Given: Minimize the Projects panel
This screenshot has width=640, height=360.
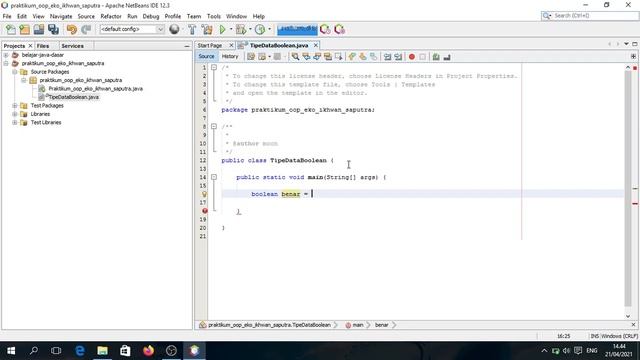Looking at the screenshot, I should [187, 46].
